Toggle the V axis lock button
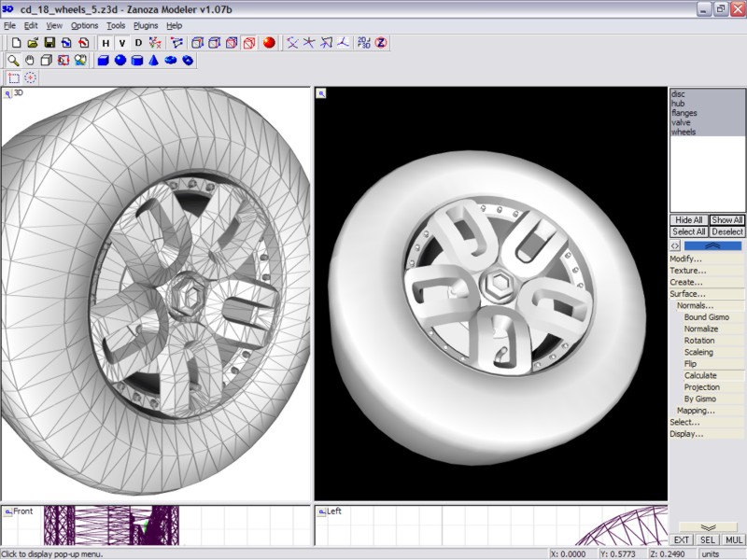 pos(122,43)
